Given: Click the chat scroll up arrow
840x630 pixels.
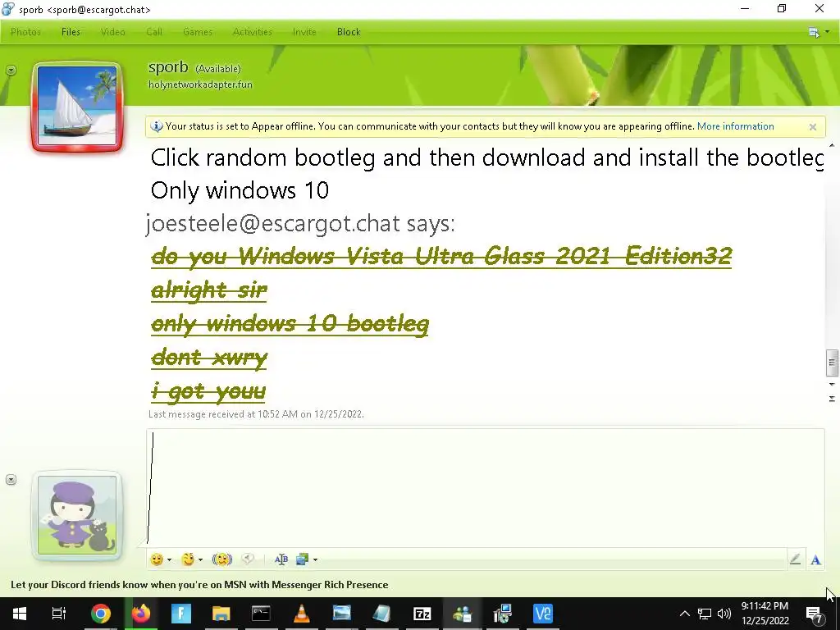Looking at the screenshot, I should pyautogui.click(x=832, y=145).
